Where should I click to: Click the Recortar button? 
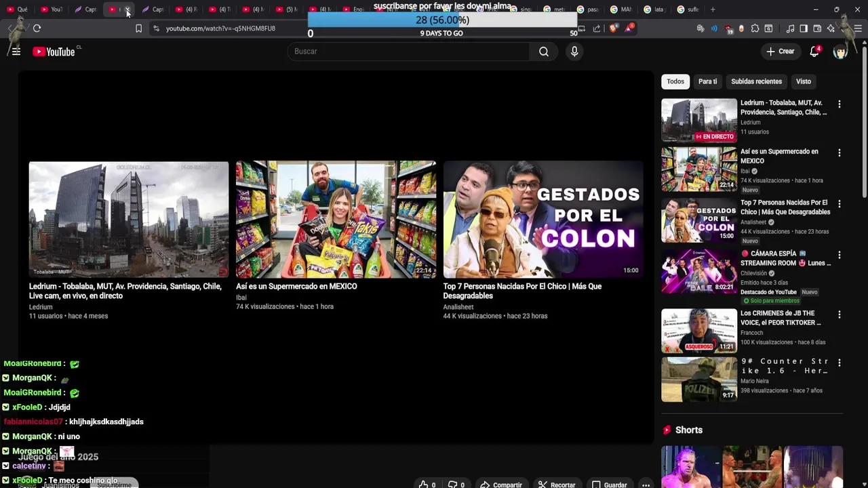tap(557, 485)
